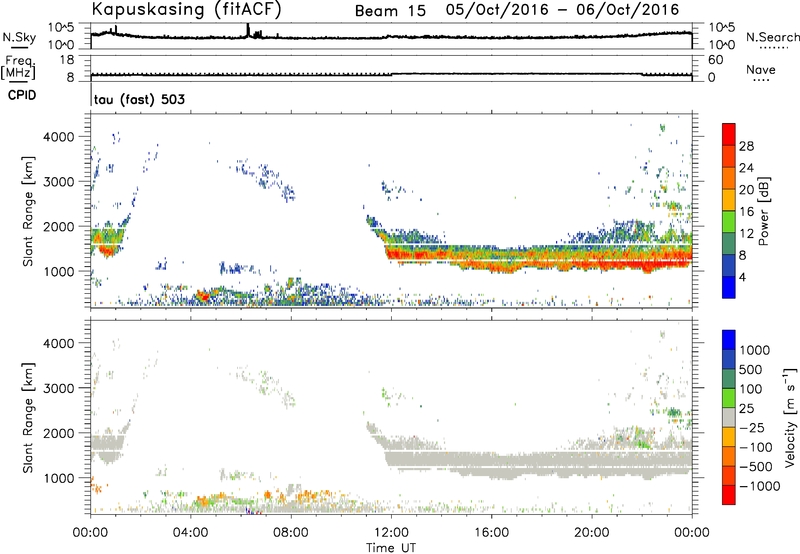
Task: Click the '4' label on power scale
Action: point(742,277)
